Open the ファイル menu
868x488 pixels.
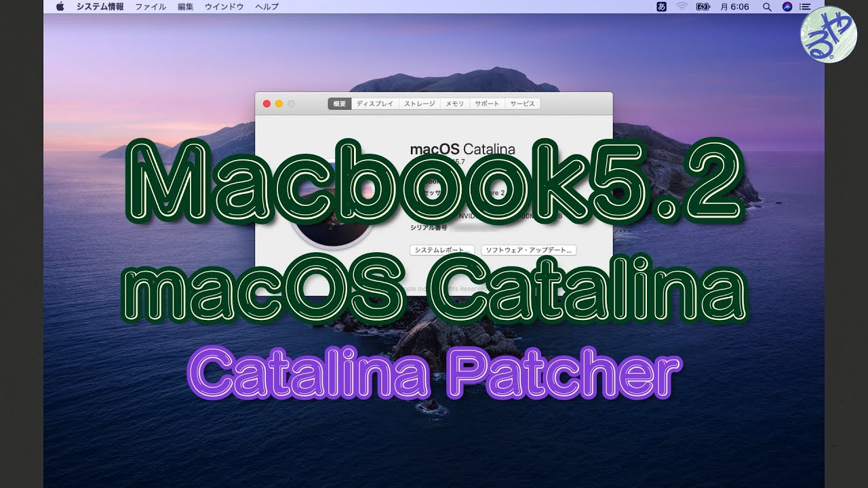click(149, 7)
